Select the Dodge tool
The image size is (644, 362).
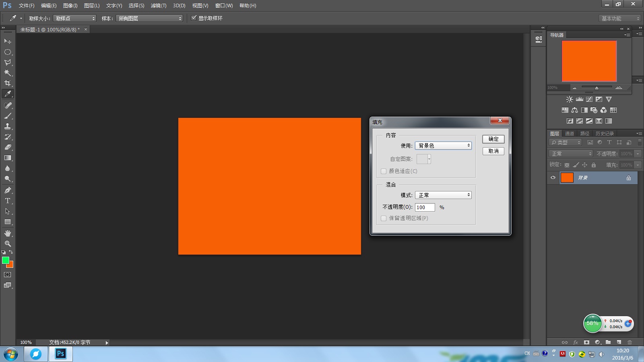(8, 179)
